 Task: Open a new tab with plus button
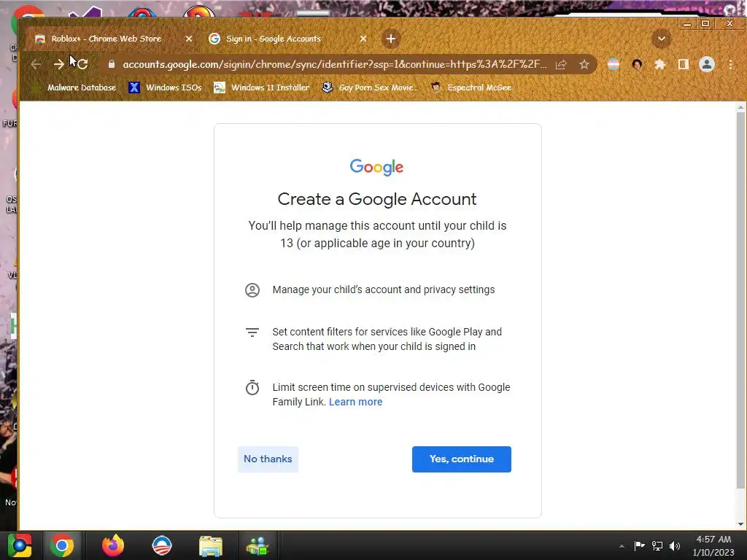[x=391, y=39]
